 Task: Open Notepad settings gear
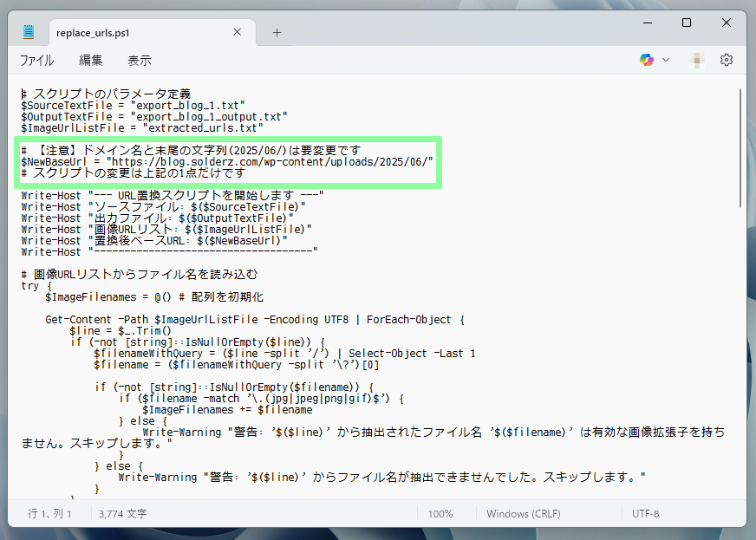[x=727, y=60]
